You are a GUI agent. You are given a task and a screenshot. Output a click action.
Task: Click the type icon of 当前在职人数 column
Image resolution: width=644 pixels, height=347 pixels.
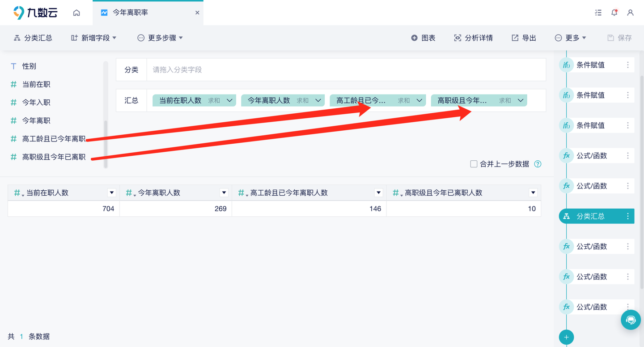tap(18, 193)
